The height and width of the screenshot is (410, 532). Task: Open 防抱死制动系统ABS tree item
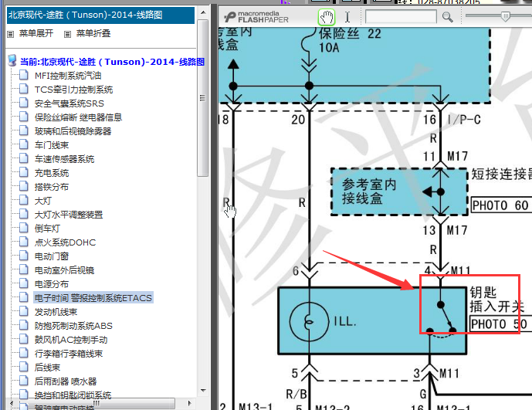pos(73,326)
